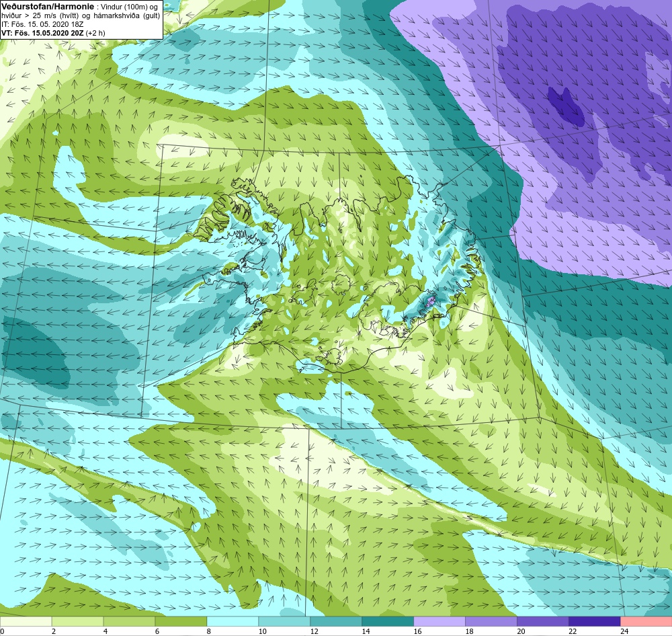The height and width of the screenshot is (636, 672).
Task: Click the 'Veðurstofan/Harmonie' title text
Action: pos(47,7)
